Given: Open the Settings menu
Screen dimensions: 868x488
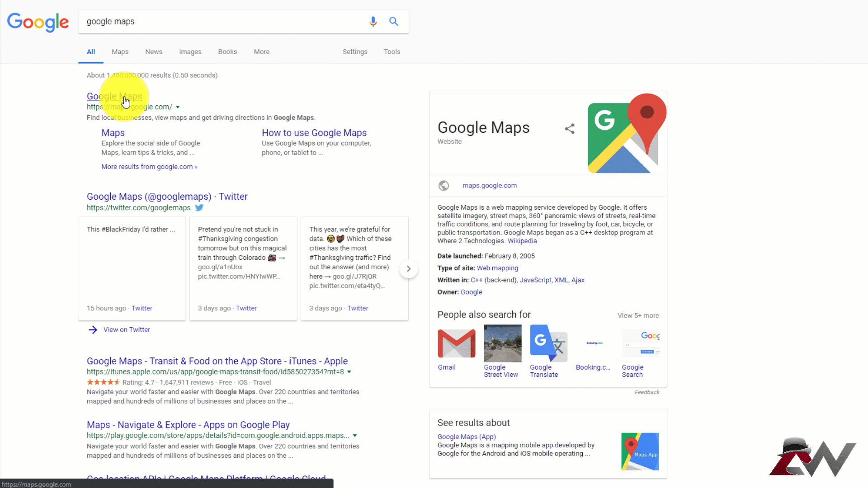Looking at the screenshot, I should [355, 52].
